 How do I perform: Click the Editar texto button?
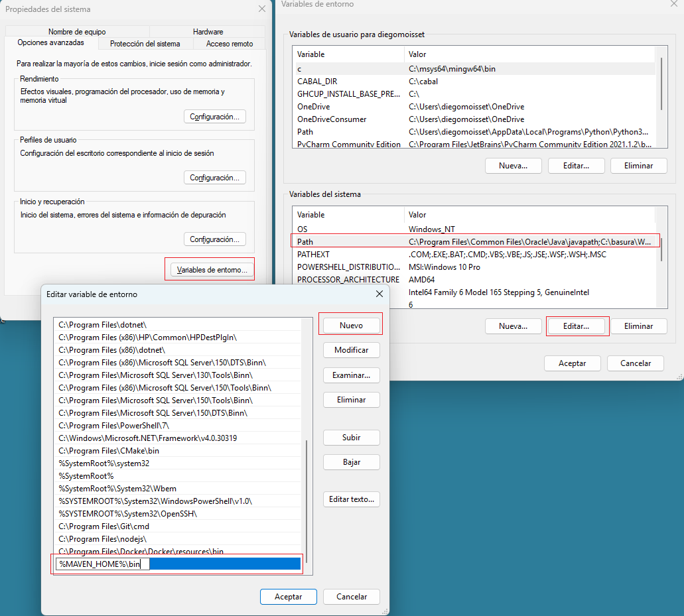click(x=351, y=499)
